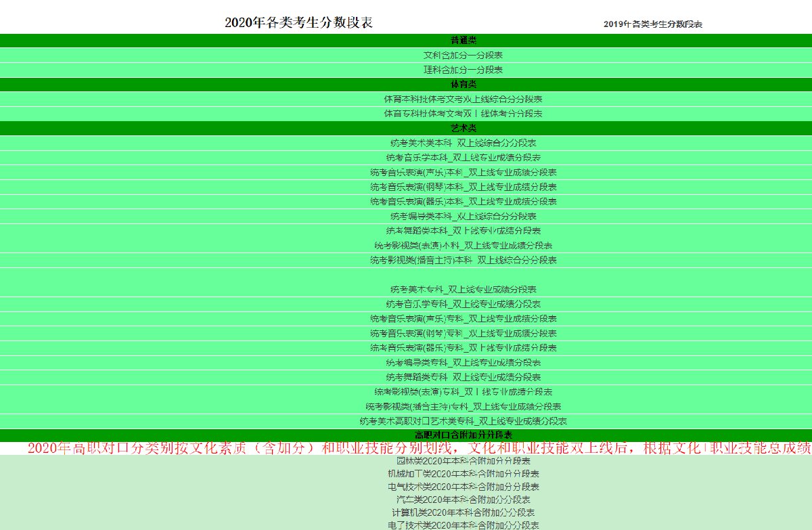The height and width of the screenshot is (530, 812).
Task: Open 文科含加分一分段表 link
Action: click(x=463, y=56)
